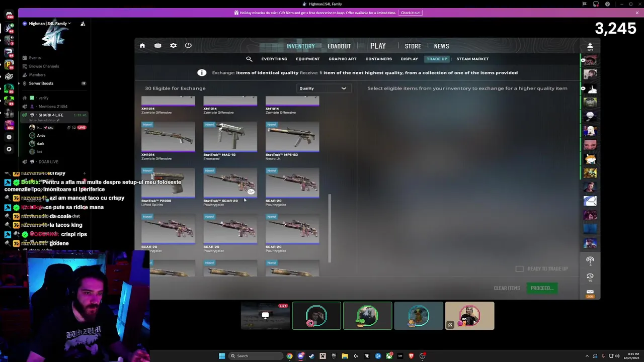Select the EQUIPMENT inventory filter
Screen dimensions: 644x362
tap(308, 59)
